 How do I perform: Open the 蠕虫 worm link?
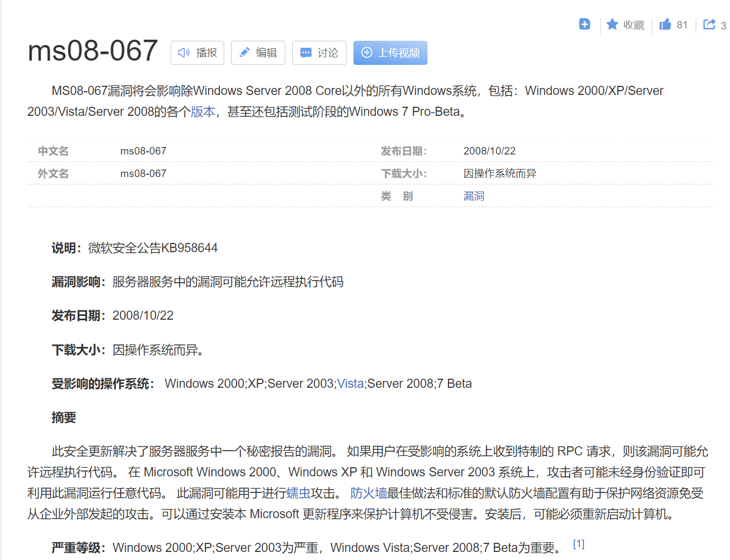299,493
